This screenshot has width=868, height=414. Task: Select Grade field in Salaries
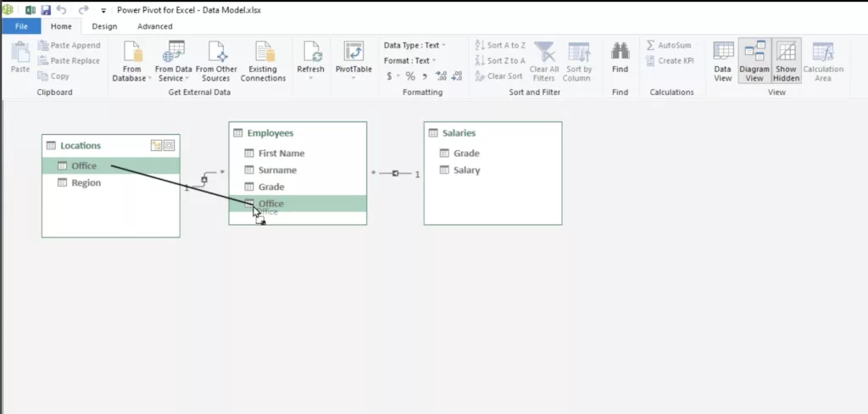[492, 154]
